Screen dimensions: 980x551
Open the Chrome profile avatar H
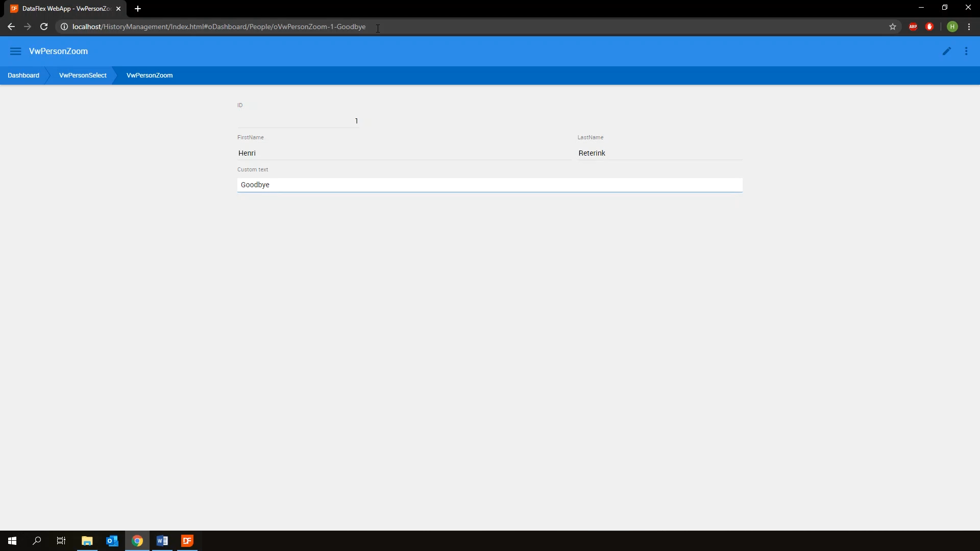coord(952,27)
